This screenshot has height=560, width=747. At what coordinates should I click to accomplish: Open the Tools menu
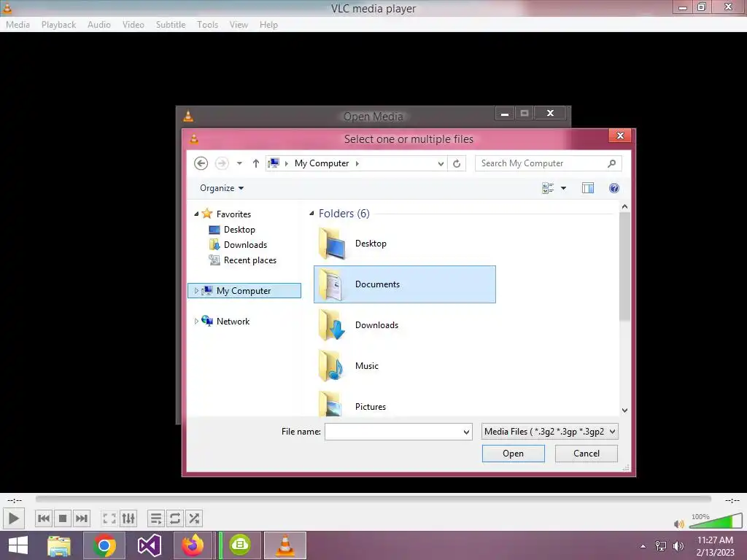207,25
